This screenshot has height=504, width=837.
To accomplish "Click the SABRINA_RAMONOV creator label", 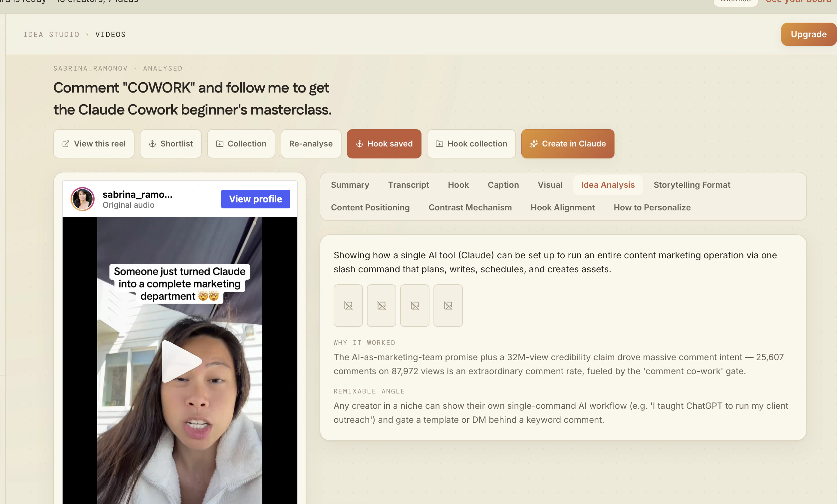I will 91,68.
